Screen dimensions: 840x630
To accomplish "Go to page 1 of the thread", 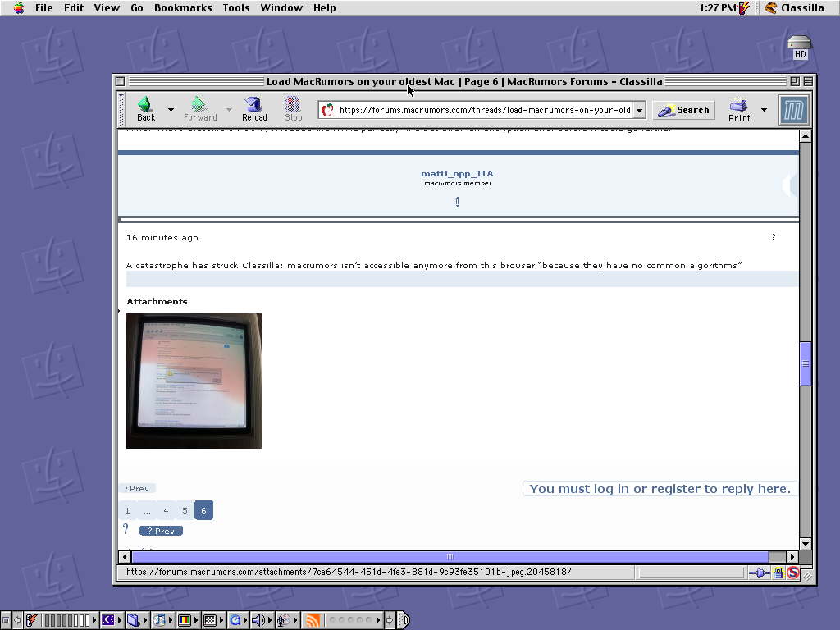I will tap(127, 510).
